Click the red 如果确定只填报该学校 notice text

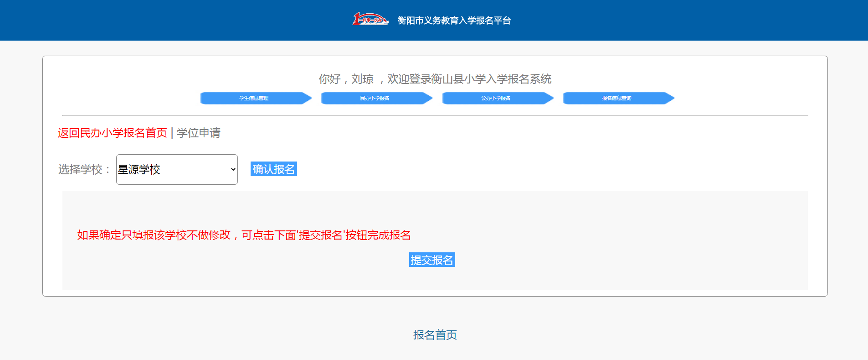click(244, 235)
